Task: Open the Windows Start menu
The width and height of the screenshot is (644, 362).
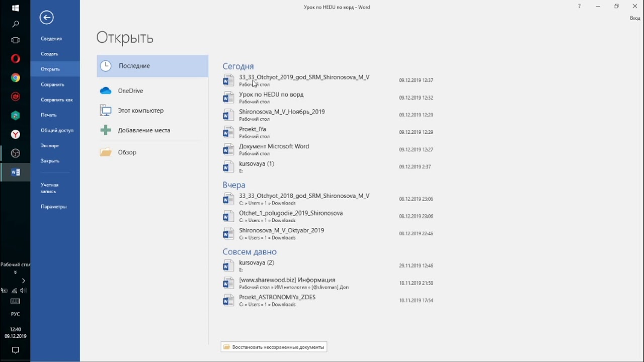Action: 16,8
